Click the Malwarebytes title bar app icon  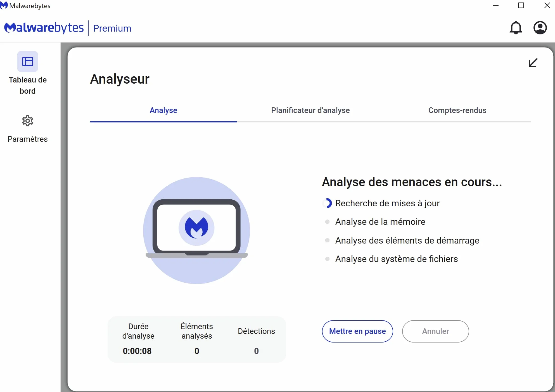[x=4, y=6]
